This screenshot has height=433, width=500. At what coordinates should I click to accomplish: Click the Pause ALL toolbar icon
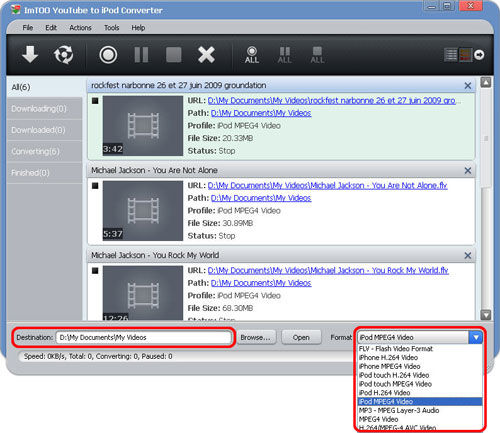(x=284, y=55)
